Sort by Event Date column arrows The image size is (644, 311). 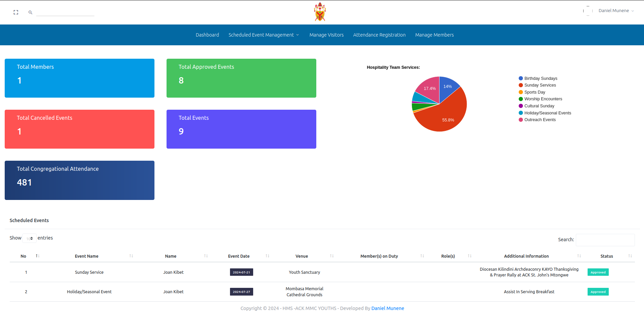pos(267,256)
